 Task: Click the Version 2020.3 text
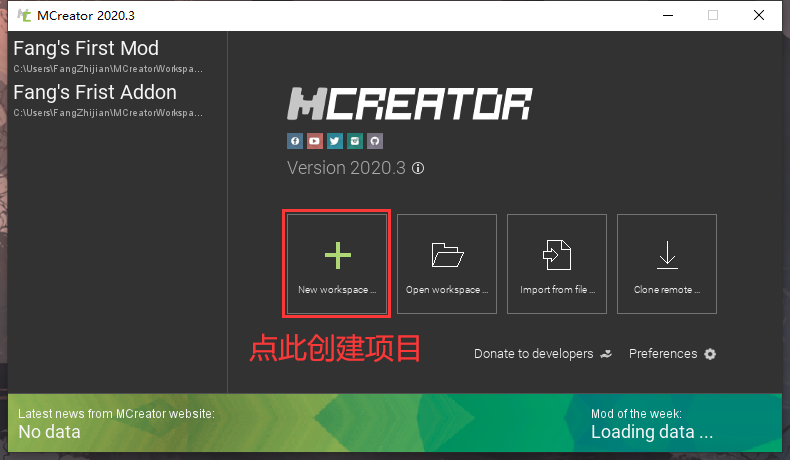coord(346,168)
